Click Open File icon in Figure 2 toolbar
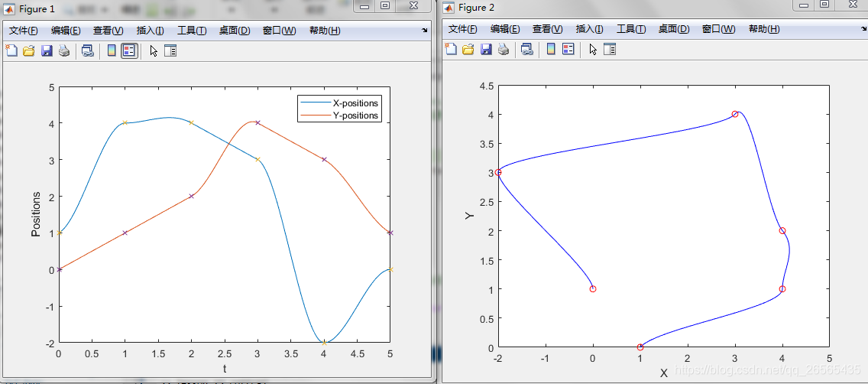Viewport: 868px width, 384px height. 468,49
